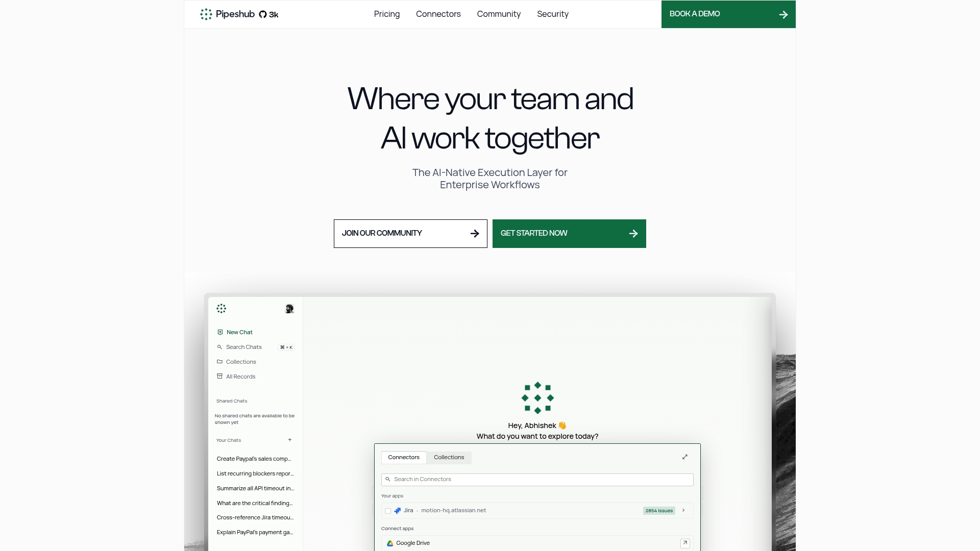Click the Shared Chats heading

click(232, 401)
